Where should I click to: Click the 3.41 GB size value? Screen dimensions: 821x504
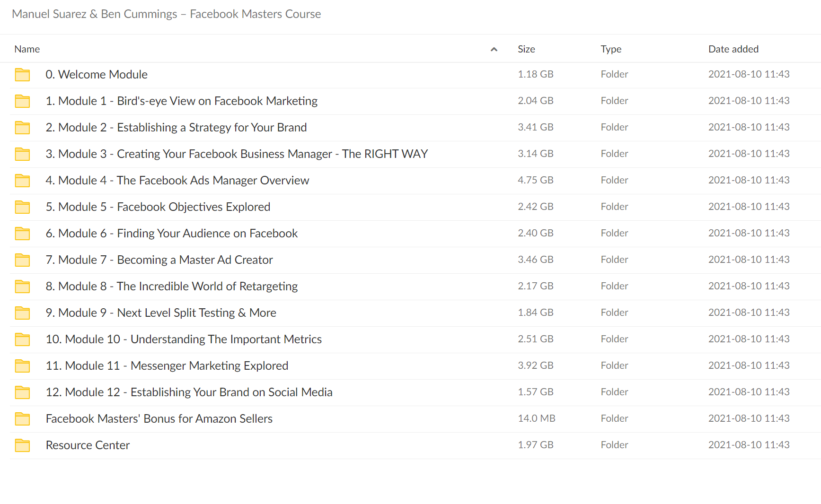(x=536, y=127)
